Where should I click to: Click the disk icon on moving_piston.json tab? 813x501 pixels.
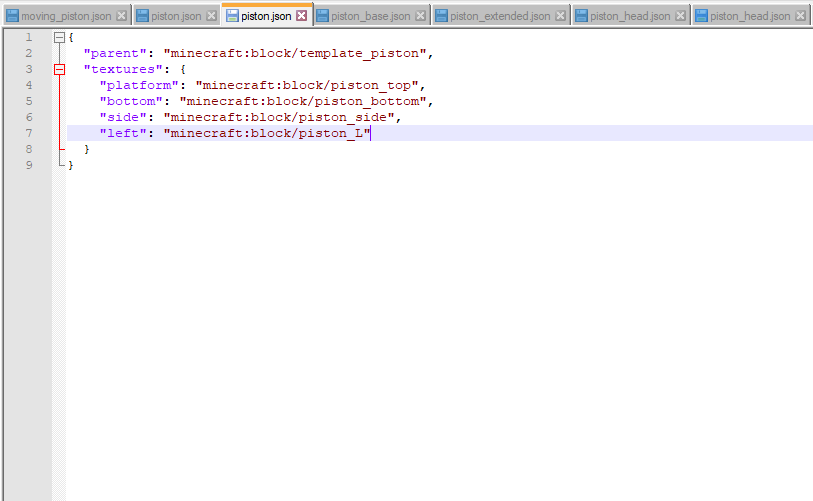12,16
